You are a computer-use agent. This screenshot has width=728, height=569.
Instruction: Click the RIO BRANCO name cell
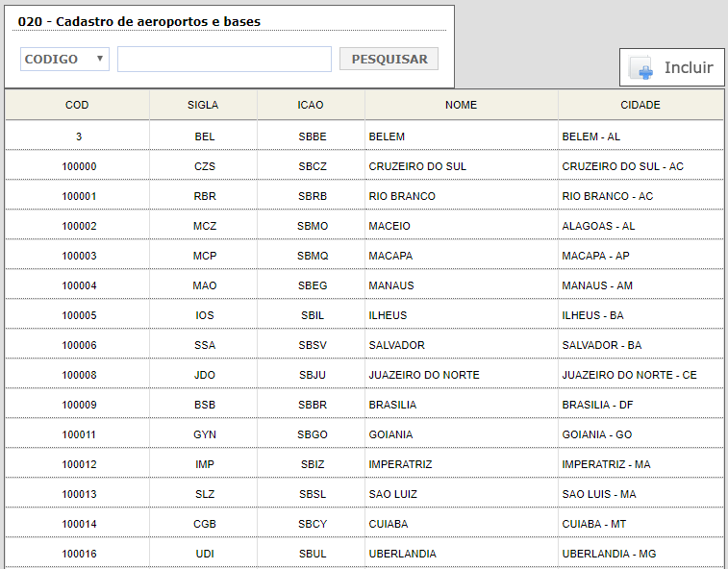point(402,196)
